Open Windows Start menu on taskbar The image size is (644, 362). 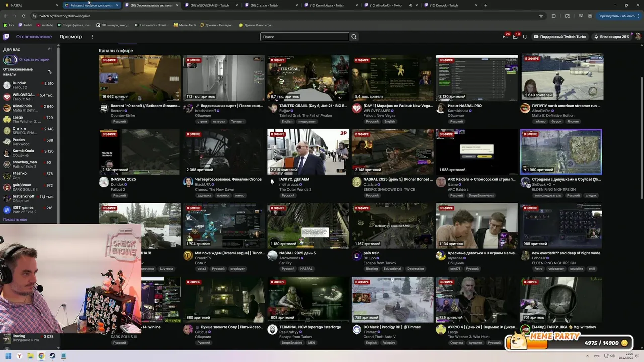pos(8,356)
